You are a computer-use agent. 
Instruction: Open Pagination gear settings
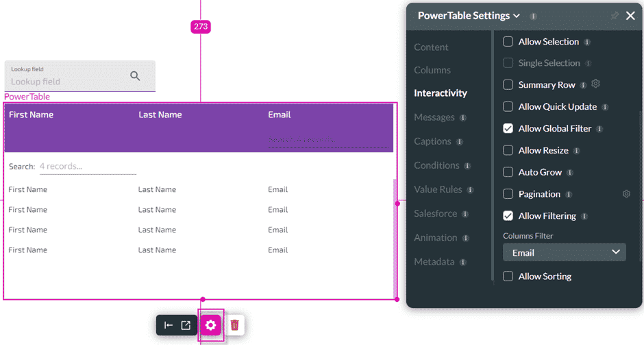point(626,194)
